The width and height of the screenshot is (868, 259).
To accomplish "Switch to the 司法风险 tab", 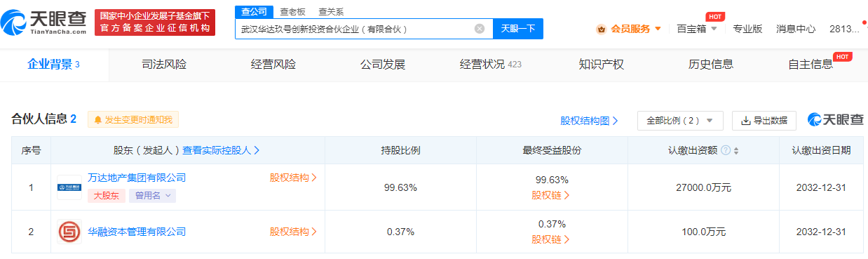I will click(164, 65).
